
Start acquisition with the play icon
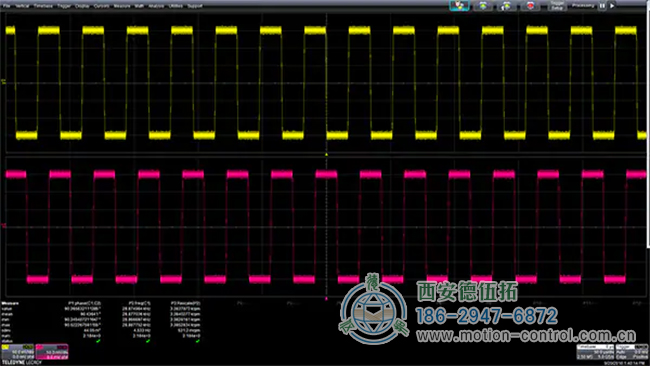(x=612, y=6)
